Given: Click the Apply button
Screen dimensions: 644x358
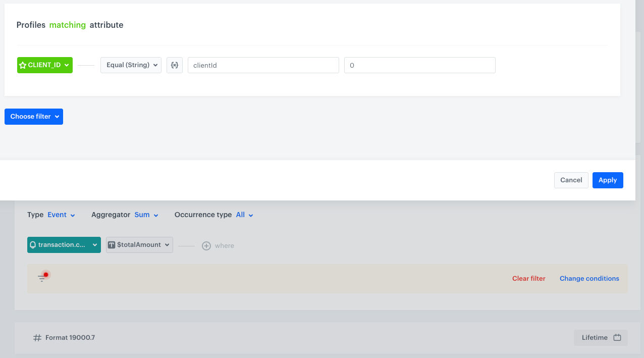Looking at the screenshot, I should [x=607, y=180].
